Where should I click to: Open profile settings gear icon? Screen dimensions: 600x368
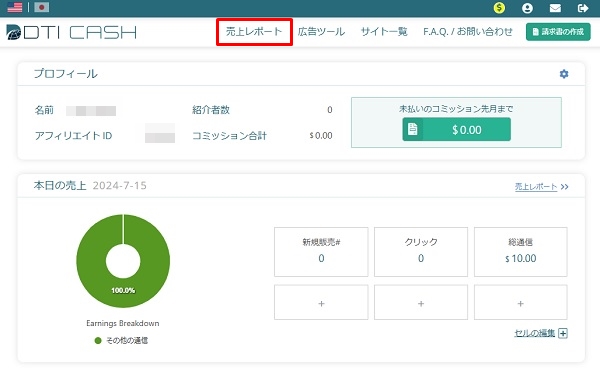(564, 74)
